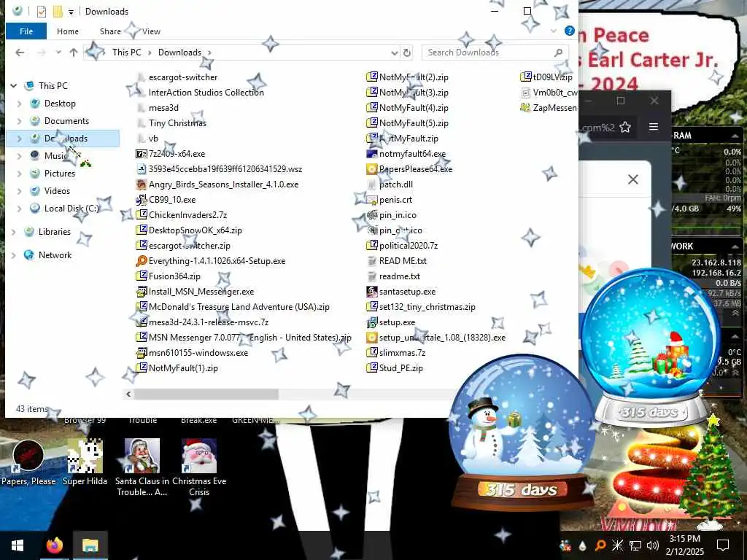Click the Windows Start button

point(18,545)
